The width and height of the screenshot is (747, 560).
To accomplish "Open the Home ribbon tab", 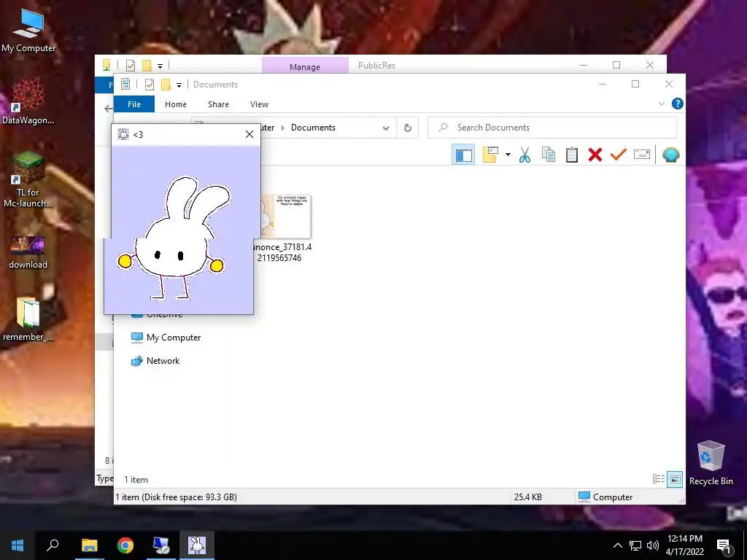I will pyautogui.click(x=176, y=104).
